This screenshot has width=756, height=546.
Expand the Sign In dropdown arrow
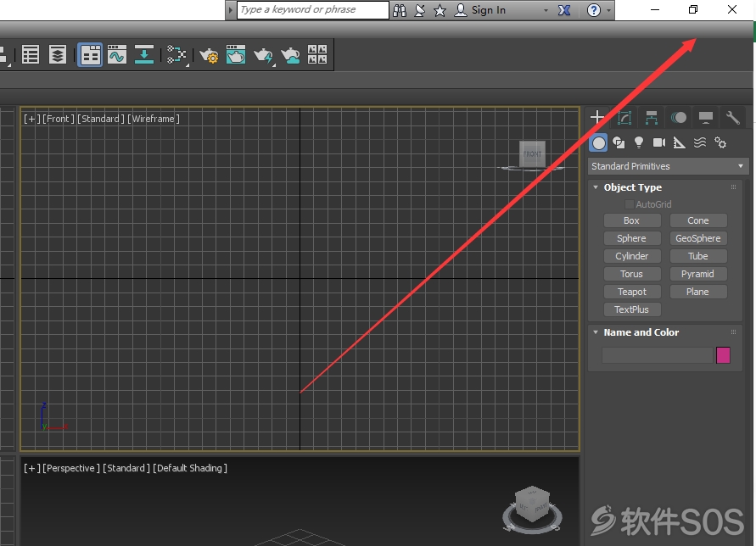point(546,10)
